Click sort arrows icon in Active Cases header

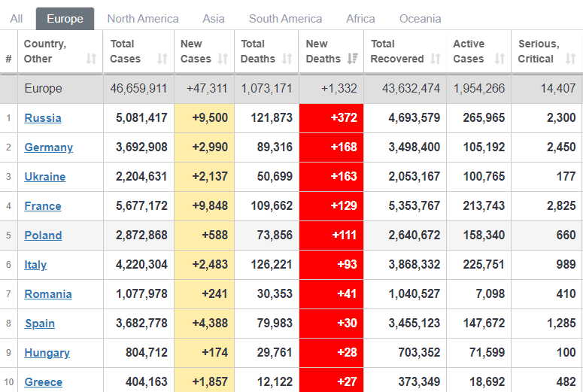click(499, 59)
